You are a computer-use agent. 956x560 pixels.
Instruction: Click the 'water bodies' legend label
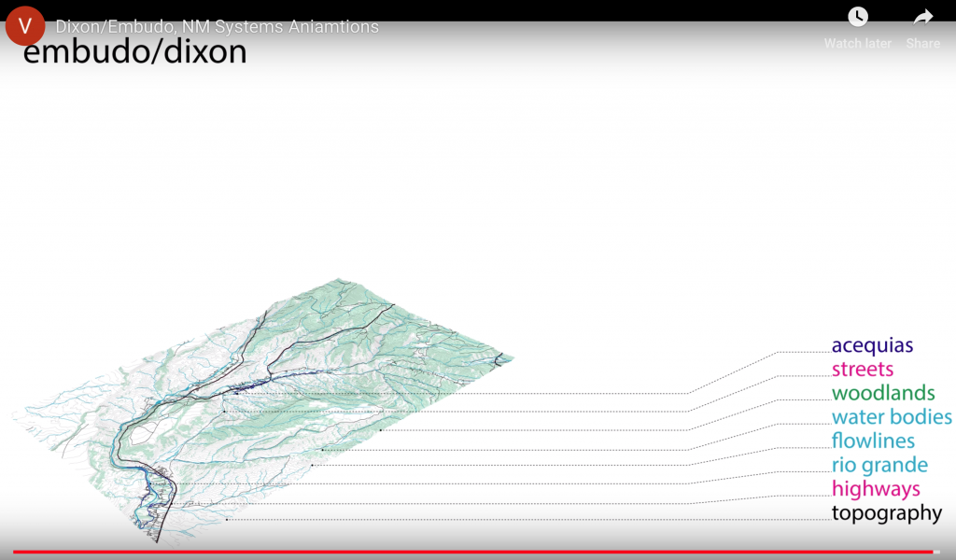tap(892, 417)
